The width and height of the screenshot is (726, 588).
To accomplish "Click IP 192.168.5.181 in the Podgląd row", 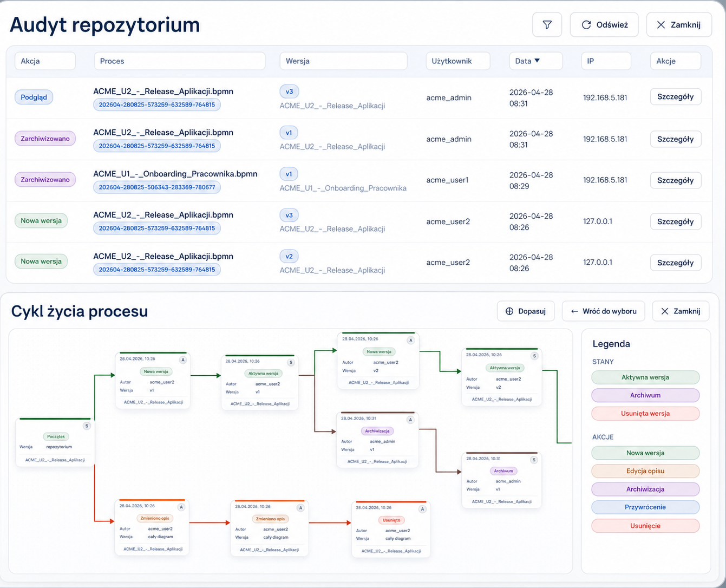I will coord(605,97).
